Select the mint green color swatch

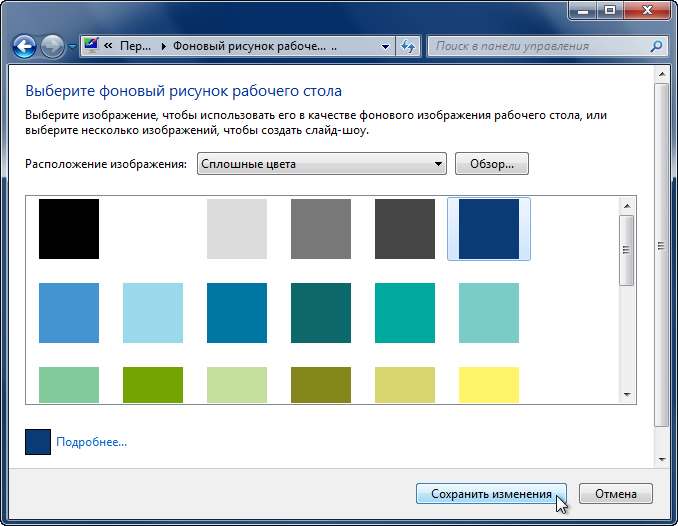point(69,385)
